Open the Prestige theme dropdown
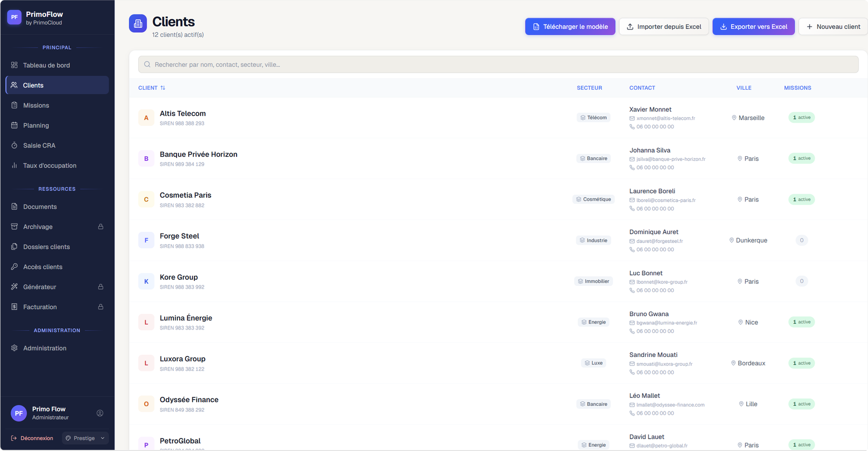The height and width of the screenshot is (451, 868). [85, 438]
